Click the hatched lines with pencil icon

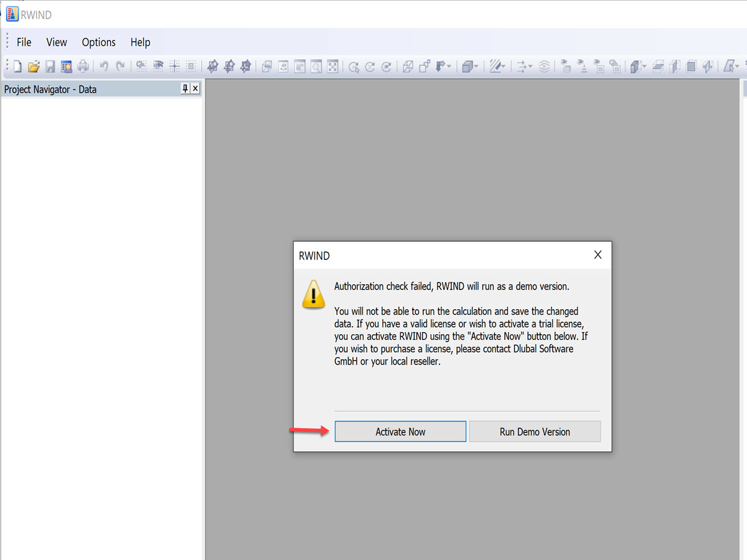click(496, 67)
